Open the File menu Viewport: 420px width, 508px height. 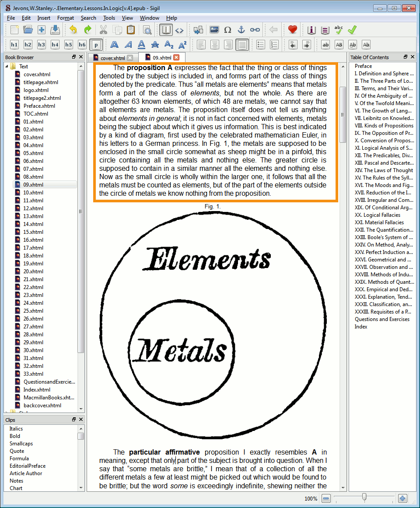coord(10,18)
